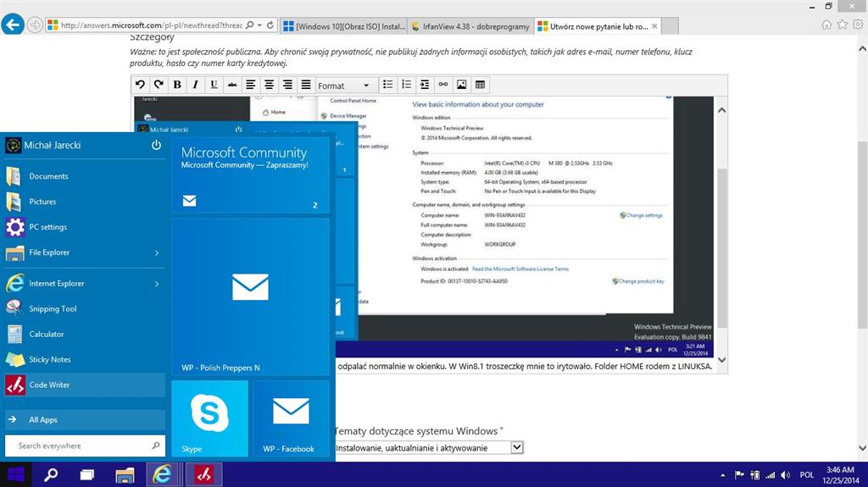
Task: Click the Redo icon in editor toolbar
Action: point(159,85)
